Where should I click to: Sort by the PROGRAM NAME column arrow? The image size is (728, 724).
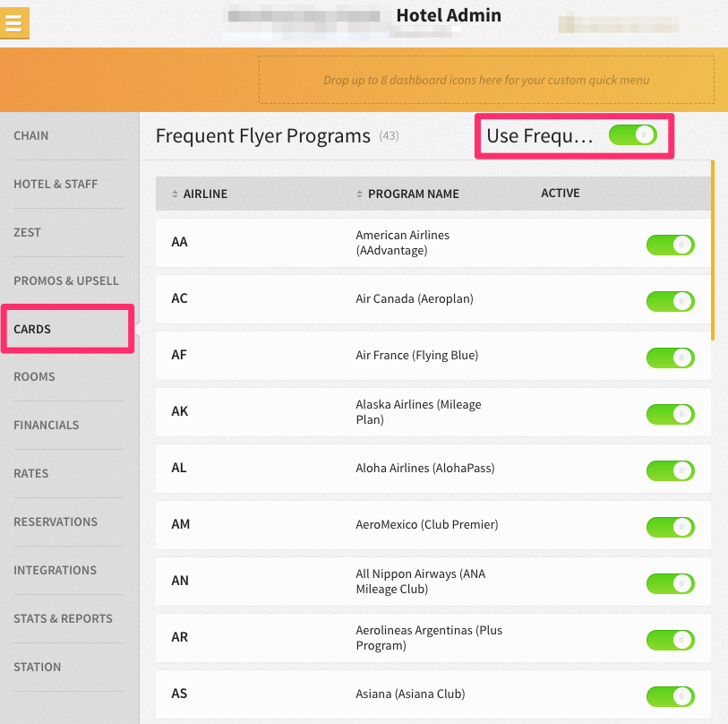click(359, 194)
